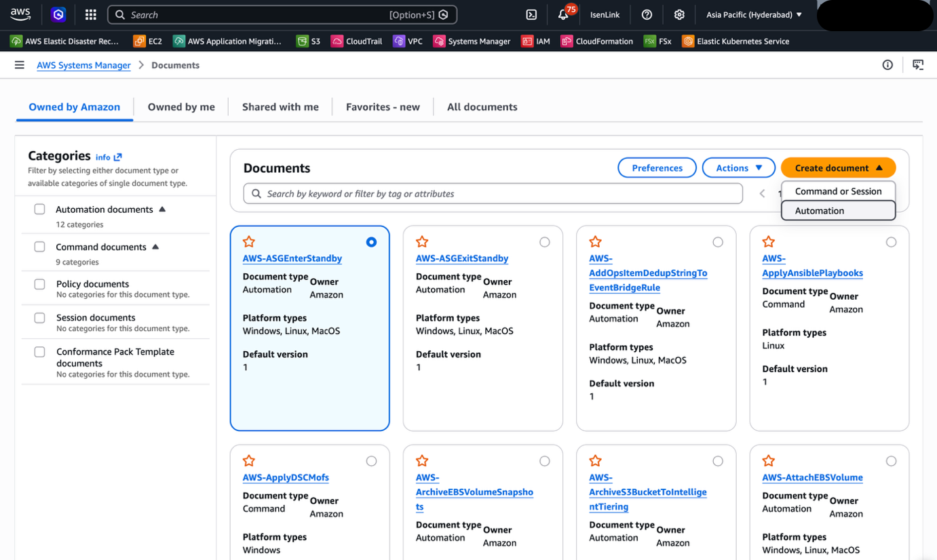Choose Automation from Create document menu

coord(838,211)
